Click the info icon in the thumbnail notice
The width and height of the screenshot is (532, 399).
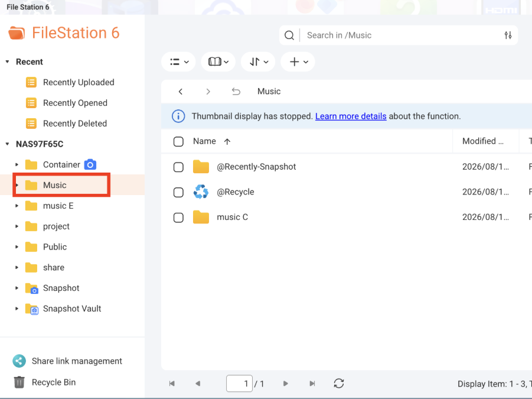coord(178,116)
